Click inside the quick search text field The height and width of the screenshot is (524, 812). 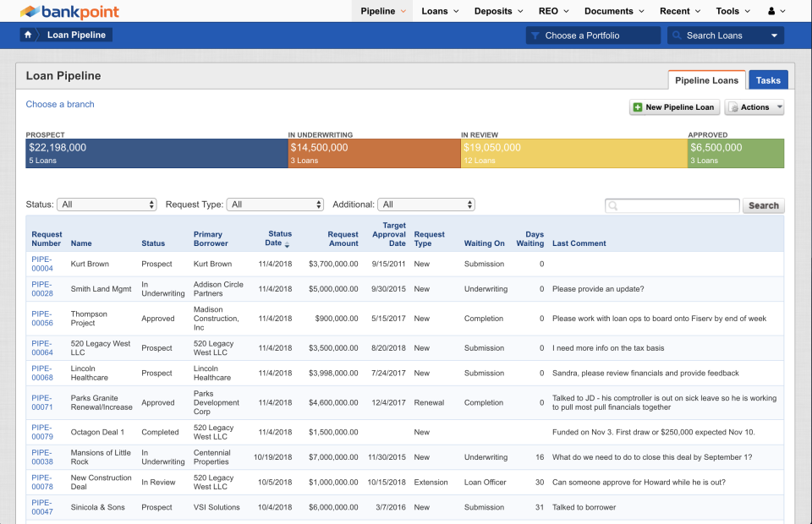(672, 205)
